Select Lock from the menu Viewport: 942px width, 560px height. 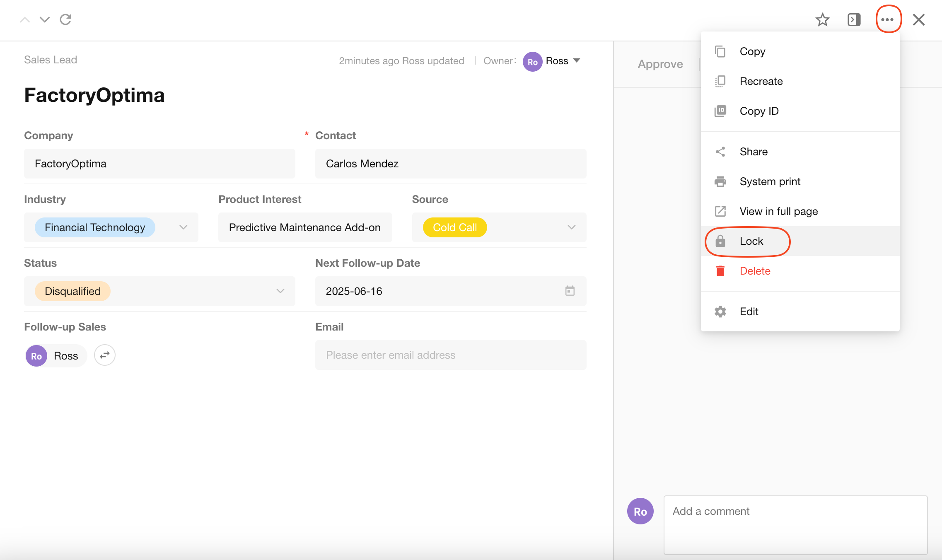pyautogui.click(x=751, y=241)
